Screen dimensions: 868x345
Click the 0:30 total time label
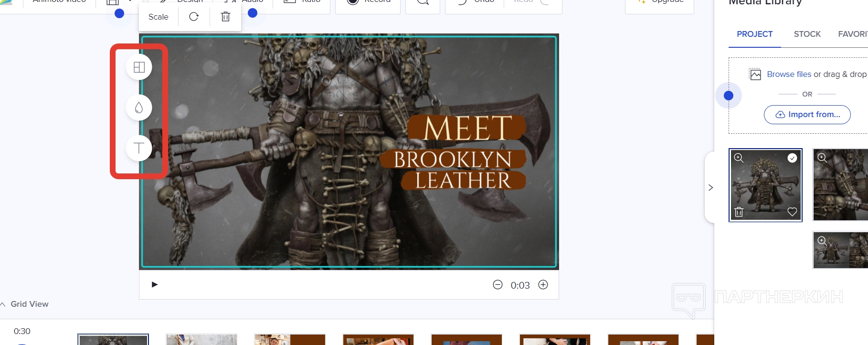coord(22,331)
